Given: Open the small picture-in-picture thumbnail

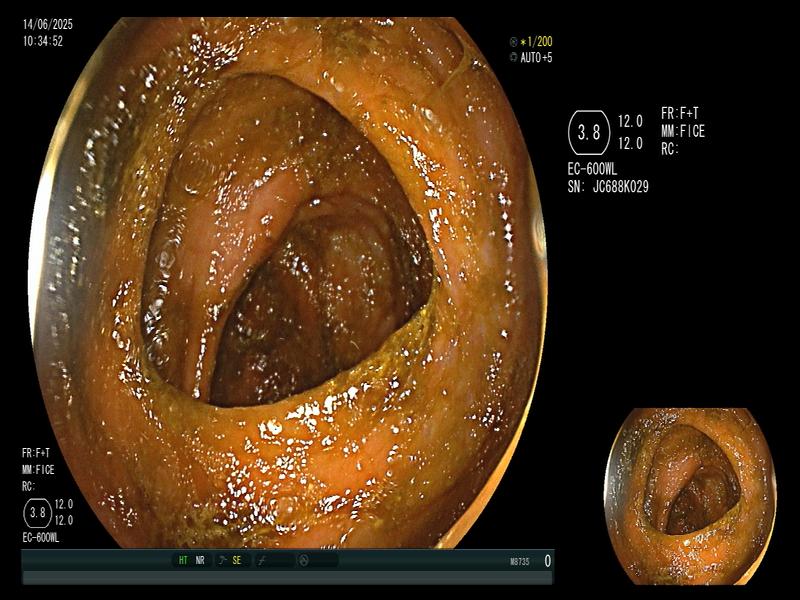Looking at the screenshot, I should tap(690, 496).
